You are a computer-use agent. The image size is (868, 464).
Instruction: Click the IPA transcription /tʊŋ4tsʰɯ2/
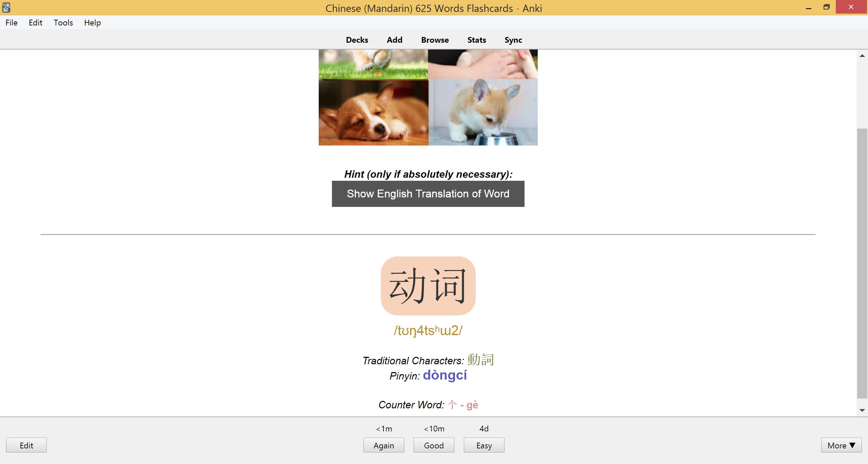pos(428,330)
